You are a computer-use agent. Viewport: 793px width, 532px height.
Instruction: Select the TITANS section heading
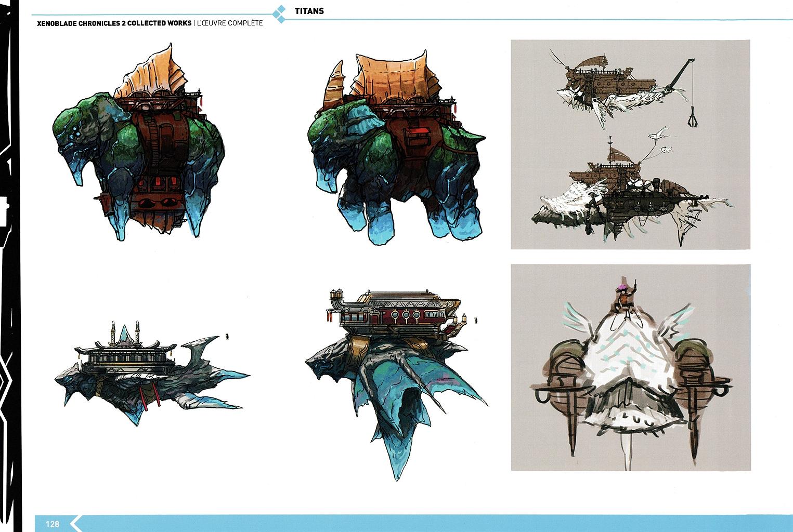pyautogui.click(x=309, y=11)
